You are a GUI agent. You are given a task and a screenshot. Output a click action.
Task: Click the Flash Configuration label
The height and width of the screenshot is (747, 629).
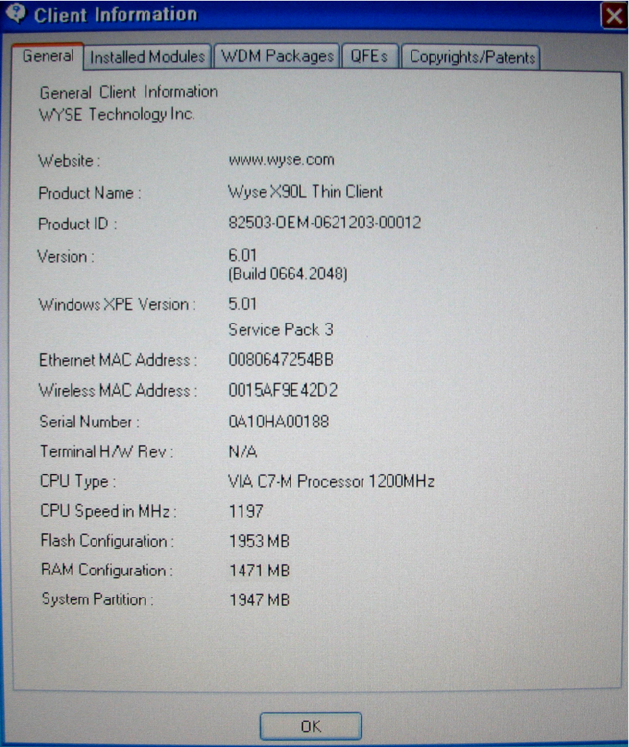click(107, 541)
